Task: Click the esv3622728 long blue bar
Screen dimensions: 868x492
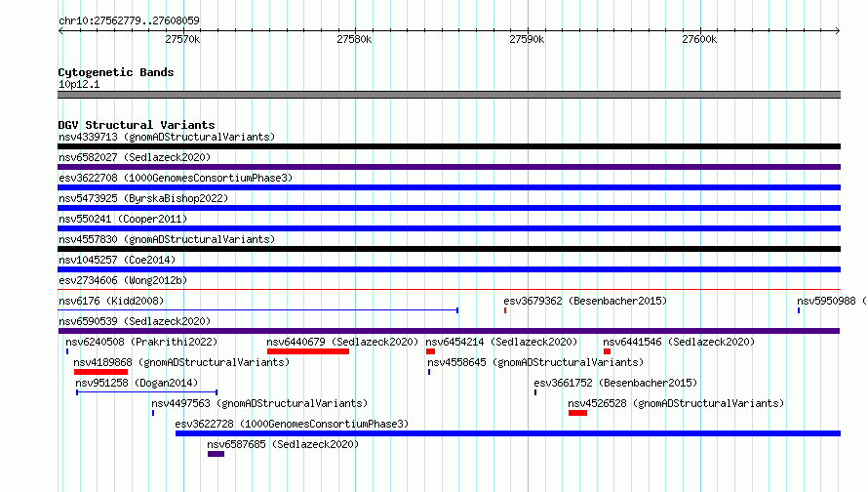Action: tap(508, 433)
